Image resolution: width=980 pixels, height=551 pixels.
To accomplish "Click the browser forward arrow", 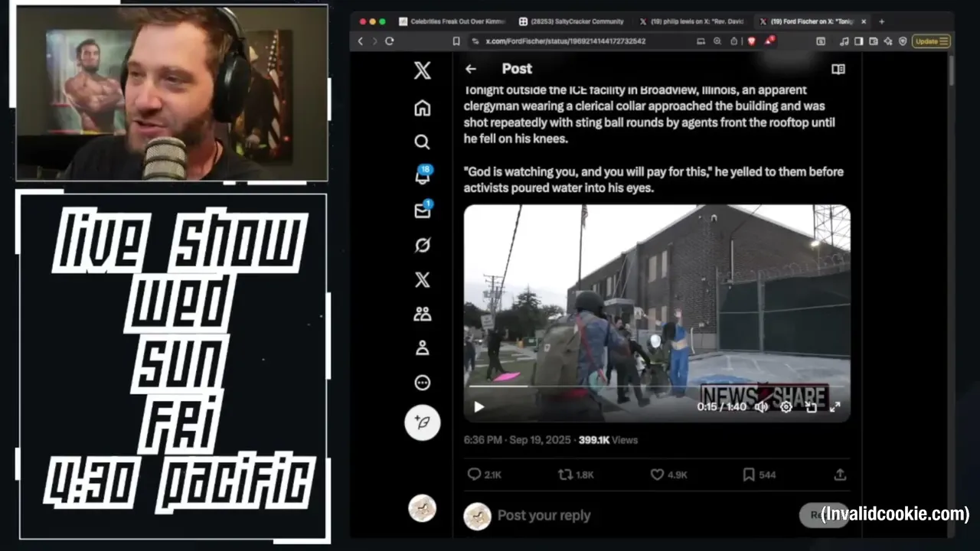I will [x=375, y=41].
